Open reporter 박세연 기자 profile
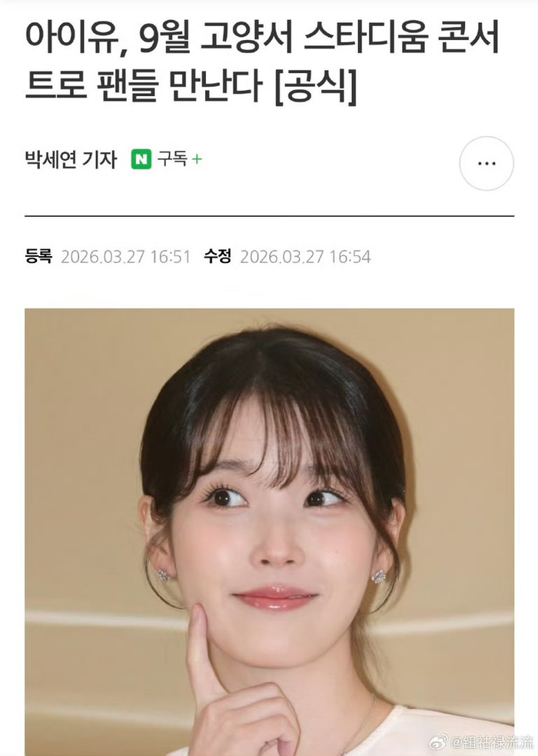 (x=71, y=160)
